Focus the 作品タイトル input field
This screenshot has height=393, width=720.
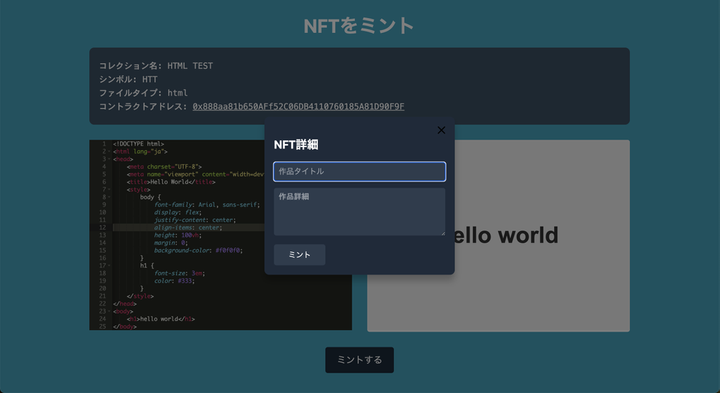pyautogui.click(x=360, y=171)
